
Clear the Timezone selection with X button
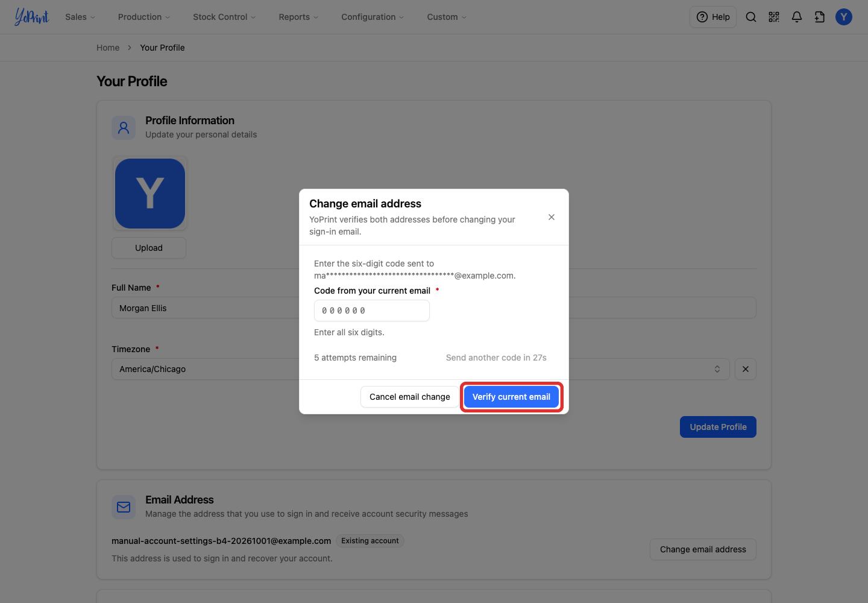[x=746, y=369]
